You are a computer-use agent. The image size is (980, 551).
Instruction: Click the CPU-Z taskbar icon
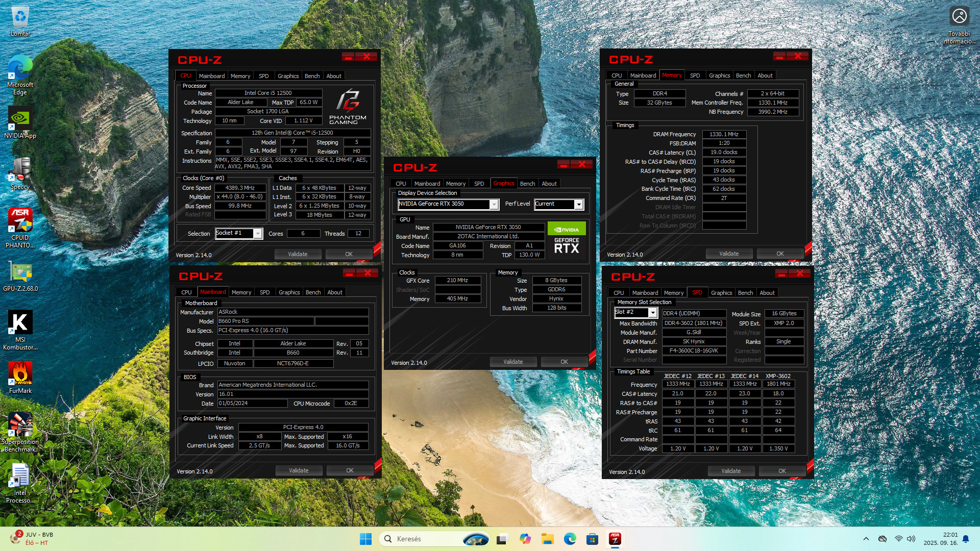coord(615,539)
